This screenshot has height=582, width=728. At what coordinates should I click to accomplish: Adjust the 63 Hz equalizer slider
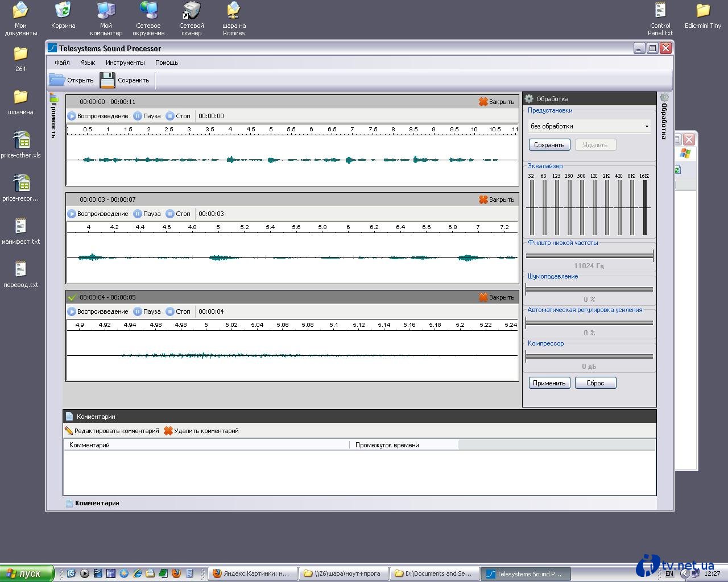pos(544,207)
